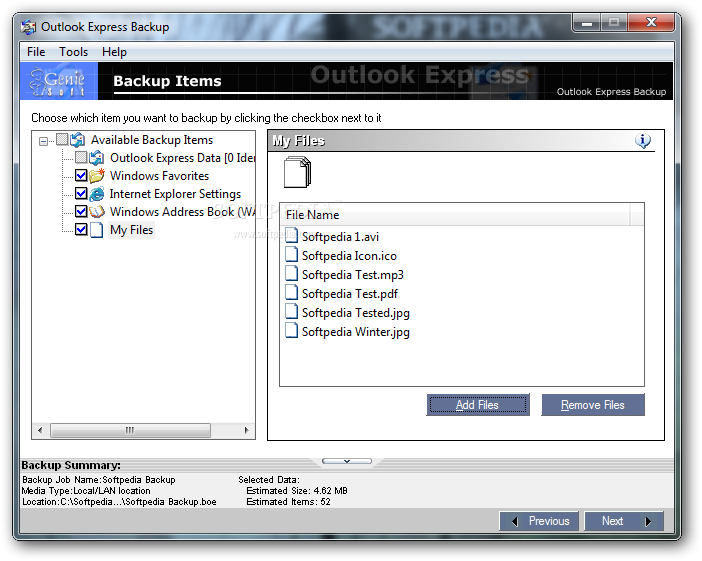The image size is (702, 561).
Task: Click the Location path in Backup Summary
Action: click(119, 502)
